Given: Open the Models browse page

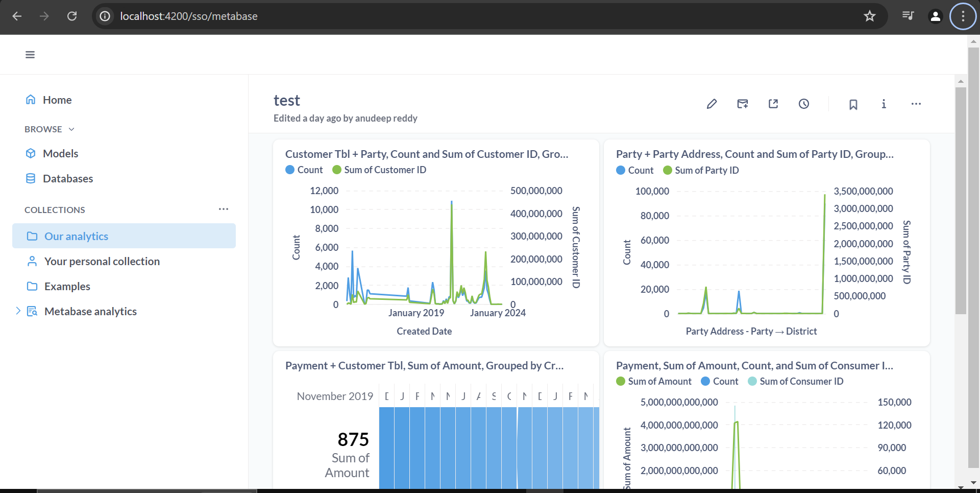Looking at the screenshot, I should pos(60,154).
